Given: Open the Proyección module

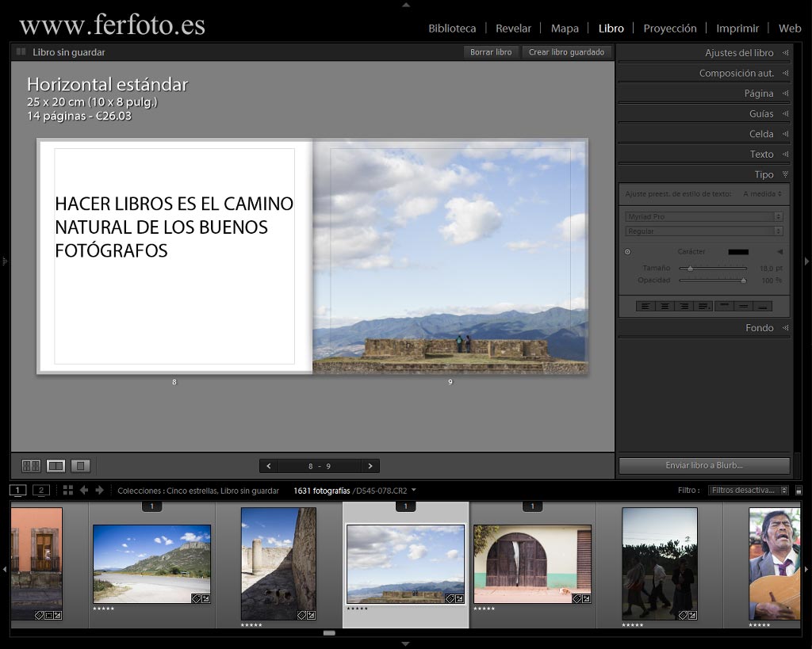Looking at the screenshot, I should (670, 29).
